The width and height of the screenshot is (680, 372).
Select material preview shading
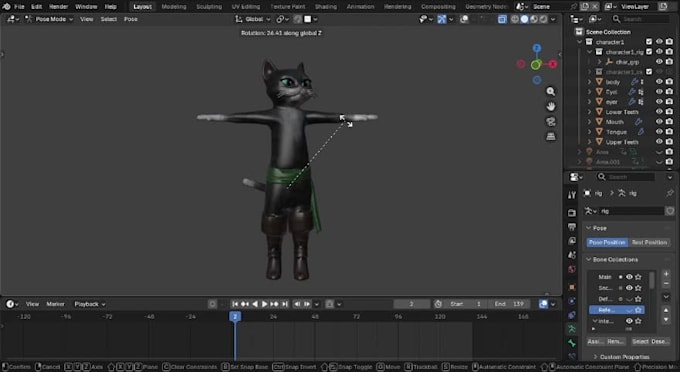(534, 19)
